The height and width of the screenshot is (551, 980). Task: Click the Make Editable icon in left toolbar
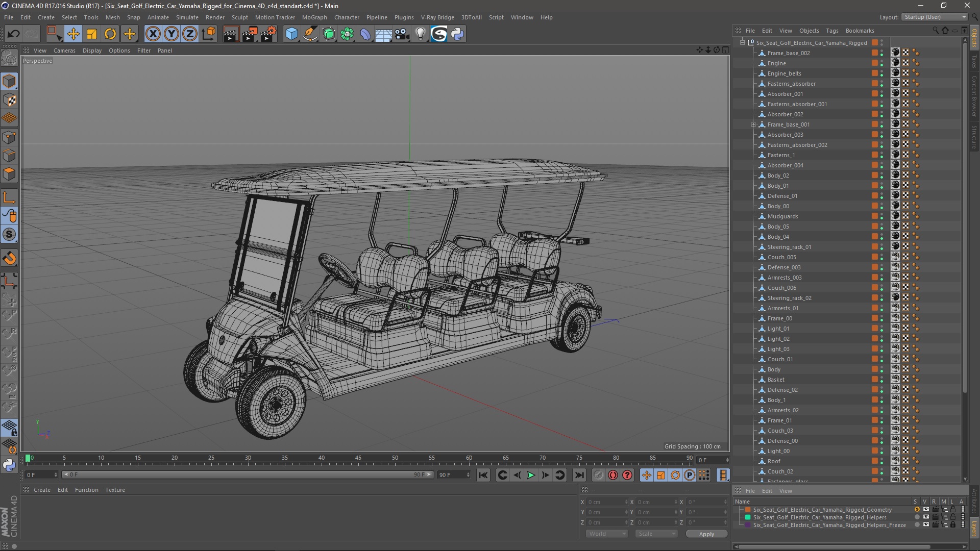coord(9,58)
